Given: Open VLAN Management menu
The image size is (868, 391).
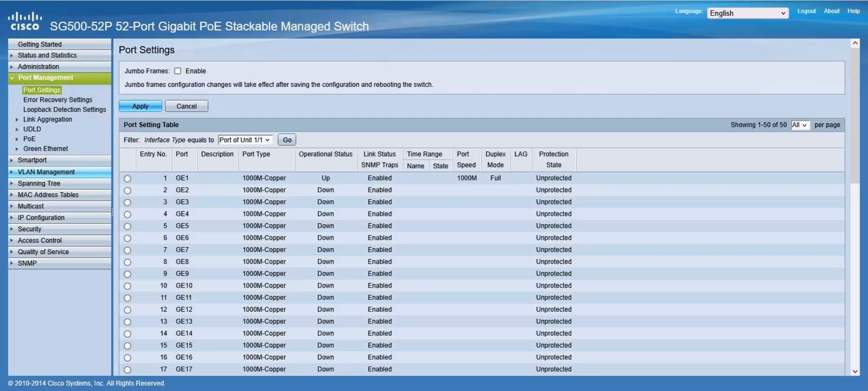Looking at the screenshot, I should coord(59,172).
